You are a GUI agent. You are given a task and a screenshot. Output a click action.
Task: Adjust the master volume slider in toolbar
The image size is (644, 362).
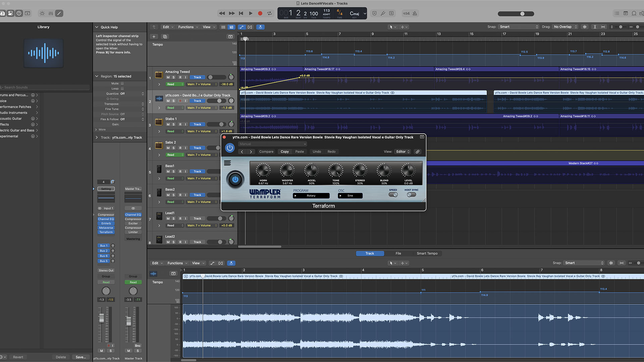pos(516,14)
